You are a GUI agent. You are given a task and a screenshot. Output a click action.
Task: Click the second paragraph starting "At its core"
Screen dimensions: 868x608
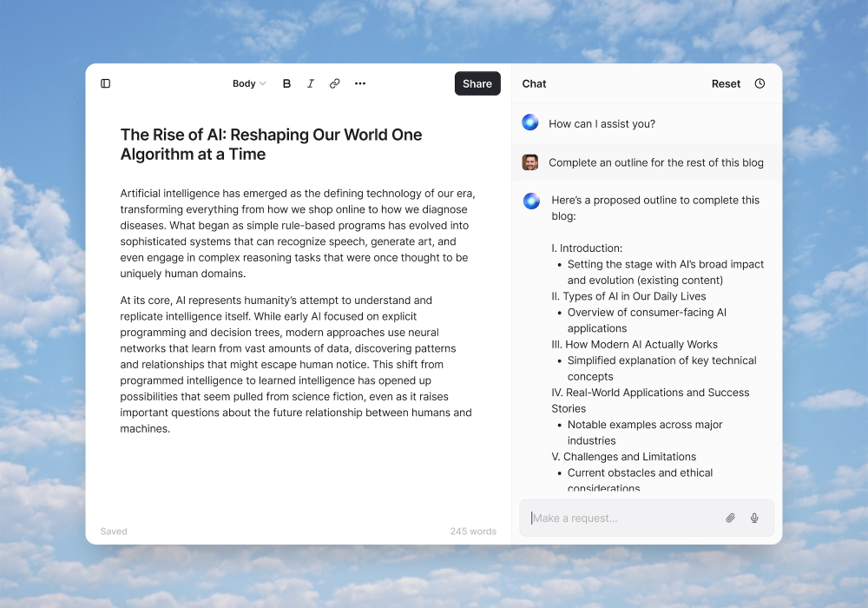coord(298,364)
